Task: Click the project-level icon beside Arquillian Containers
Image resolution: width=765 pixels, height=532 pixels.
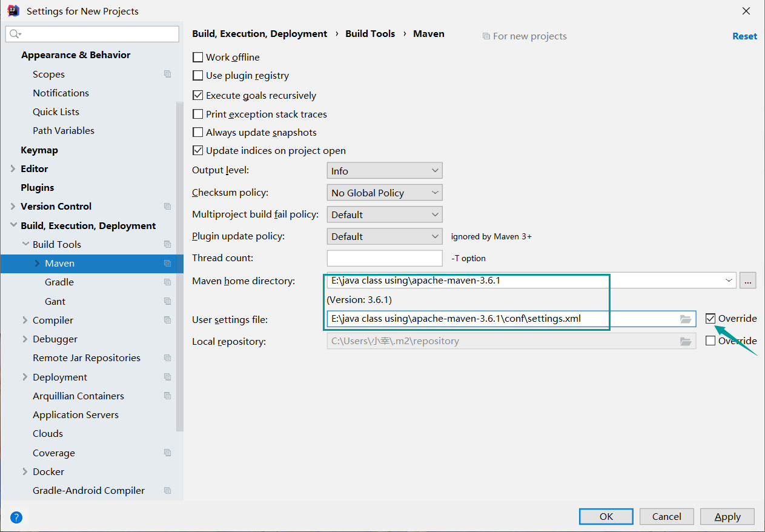Action: click(x=168, y=396)
